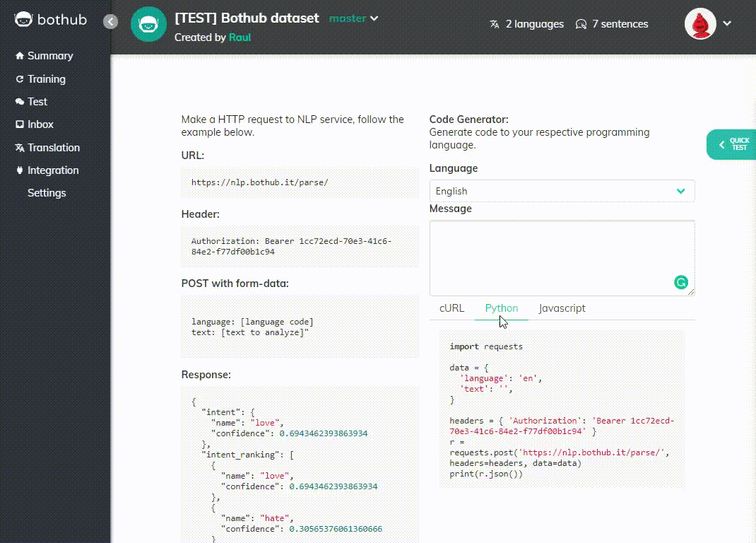Click the user profile avatar

click(x=701, y=23)
